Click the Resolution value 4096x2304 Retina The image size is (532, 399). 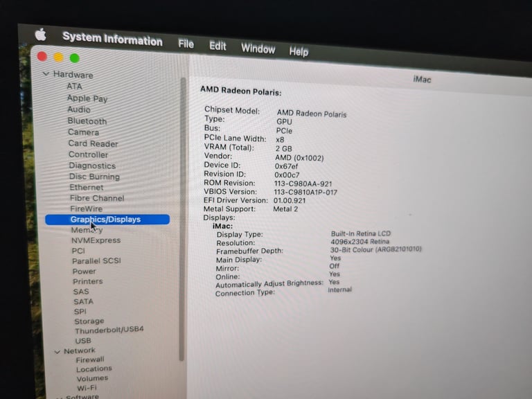(360, 242)
